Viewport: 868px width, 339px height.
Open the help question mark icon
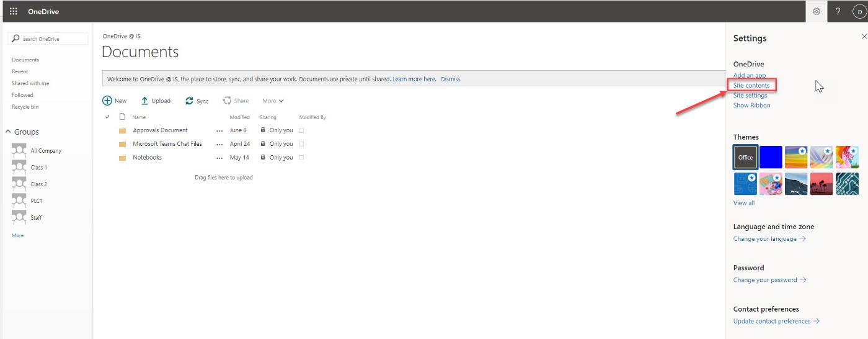pyautogui.click(x=838, y=11)
